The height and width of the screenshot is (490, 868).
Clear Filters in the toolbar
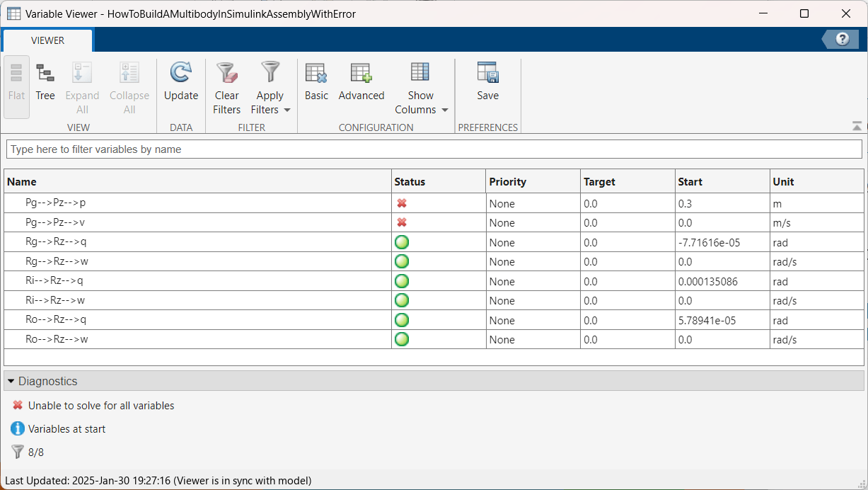click(x=227, y=88)
